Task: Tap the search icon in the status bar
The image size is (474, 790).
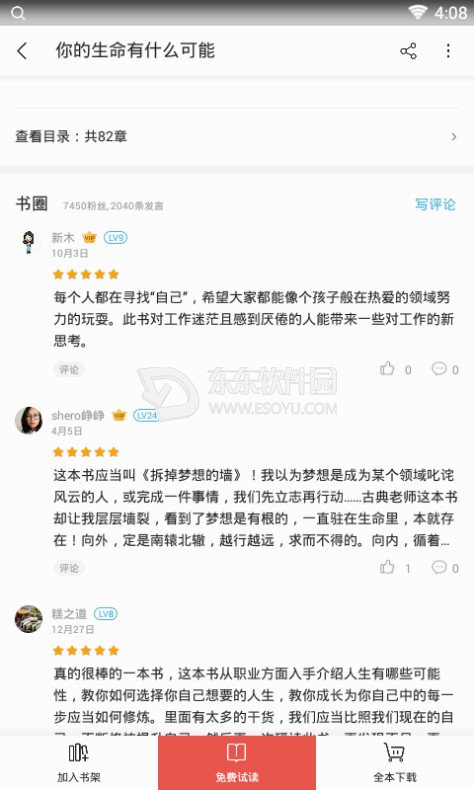Action: [x=18, y=13]
